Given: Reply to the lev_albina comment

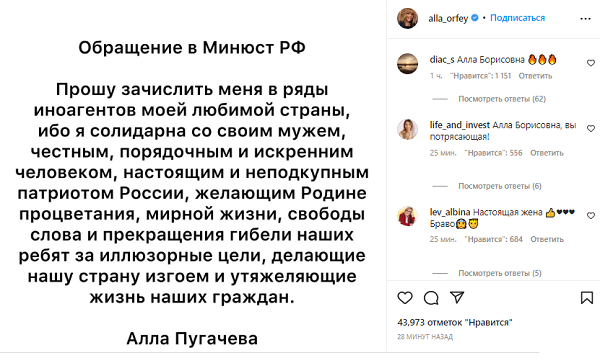Looking at the screenshot, I should coord(546,239).
